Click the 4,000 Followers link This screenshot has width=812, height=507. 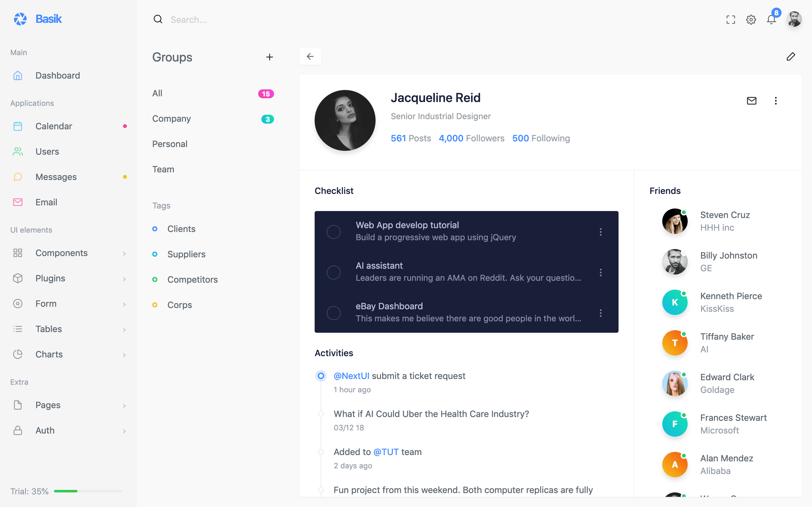[471, 138]
